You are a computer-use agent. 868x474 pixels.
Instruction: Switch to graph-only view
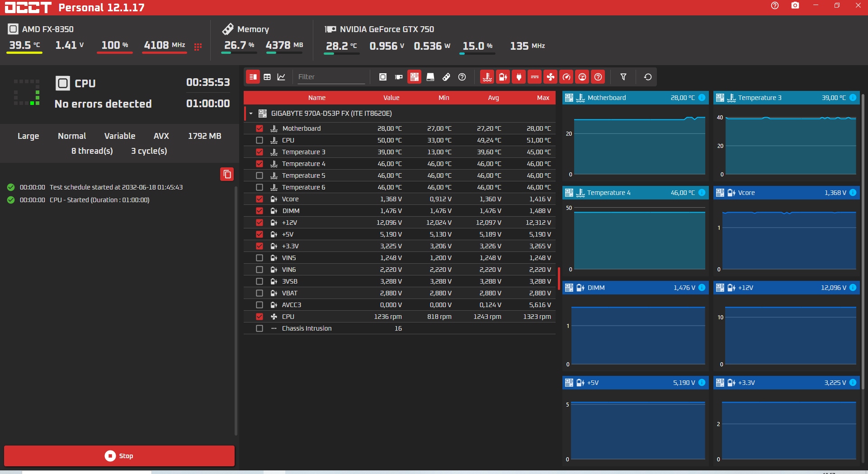tap(281, 77)
